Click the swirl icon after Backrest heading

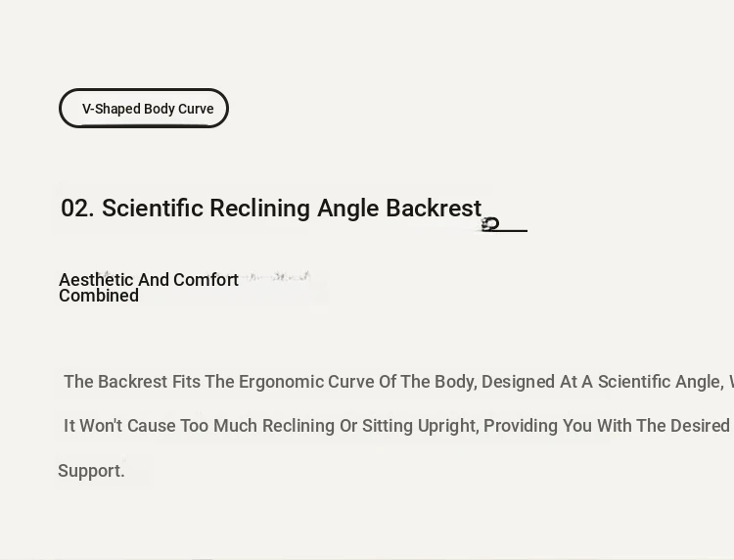tap(490, 224)
